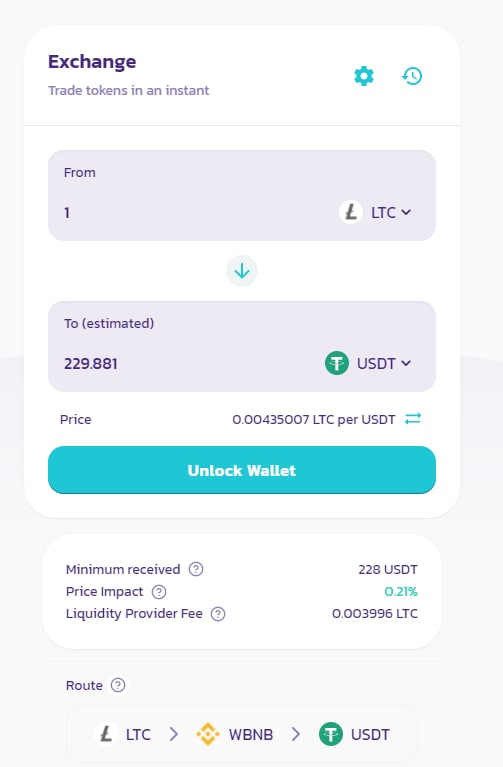Open the exchange settings gear
The image size is (503, 767).
[364, 76]
